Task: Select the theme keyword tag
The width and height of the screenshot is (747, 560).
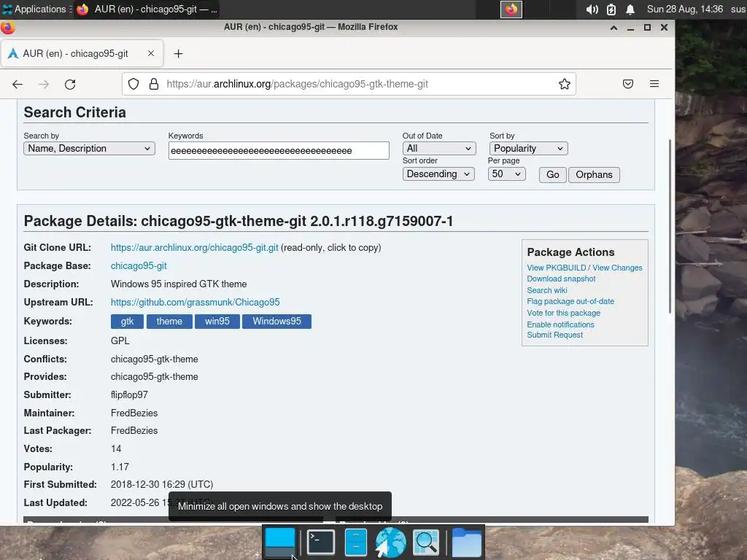Action: click(169, 322)
